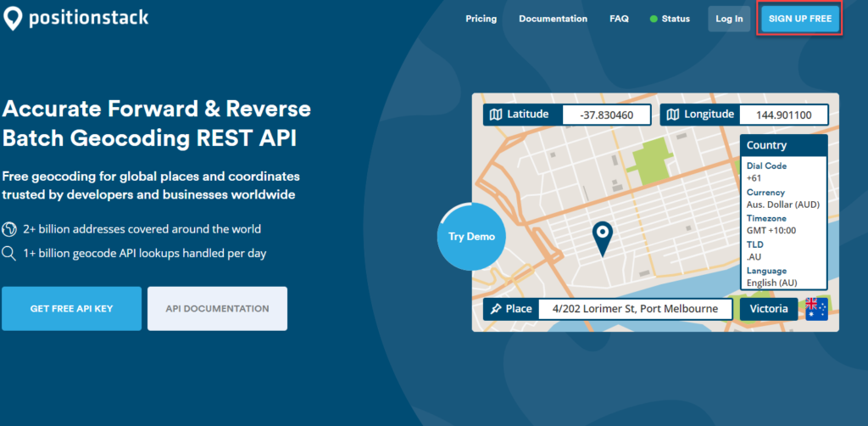Click the SIGN UP FREE button
868x426 pixels.
(x=800, y=19)
